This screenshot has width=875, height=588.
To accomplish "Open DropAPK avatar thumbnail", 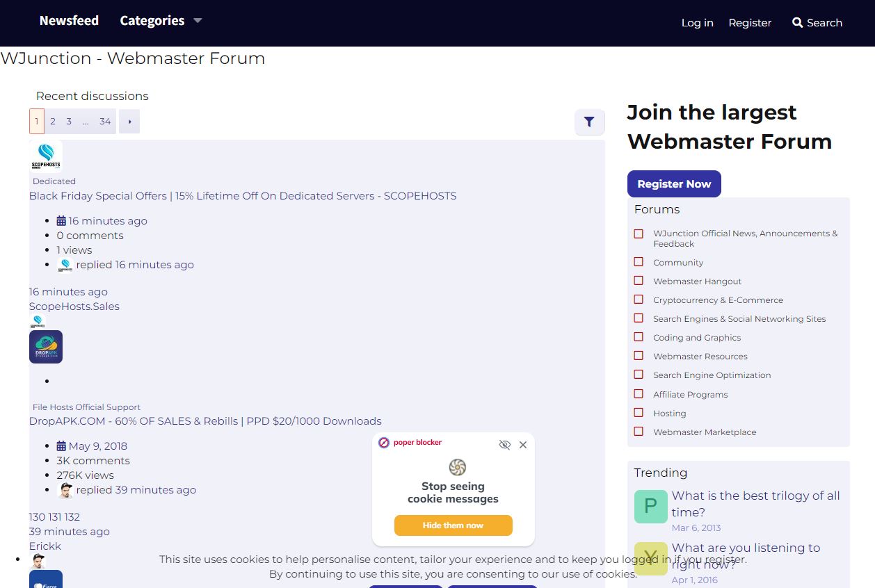I will (x=46, y=347).
